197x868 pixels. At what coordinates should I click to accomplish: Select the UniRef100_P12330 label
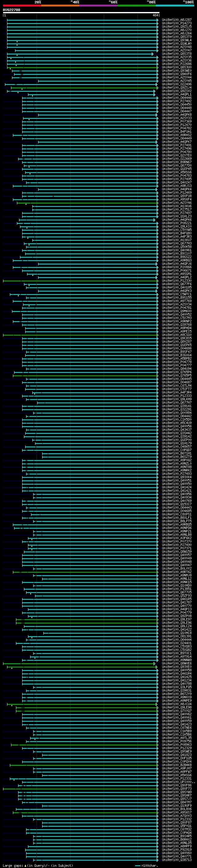tap(177, 281)
